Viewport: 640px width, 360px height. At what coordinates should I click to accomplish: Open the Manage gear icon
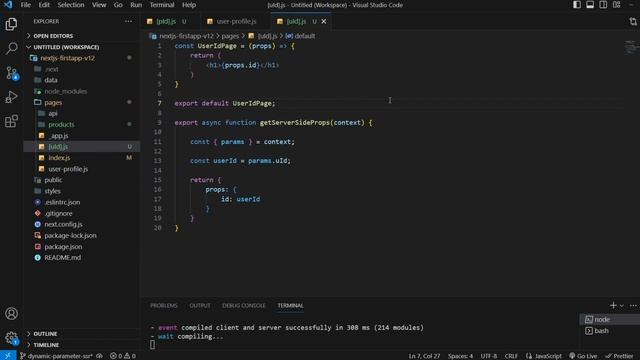[x=11, y=338]
